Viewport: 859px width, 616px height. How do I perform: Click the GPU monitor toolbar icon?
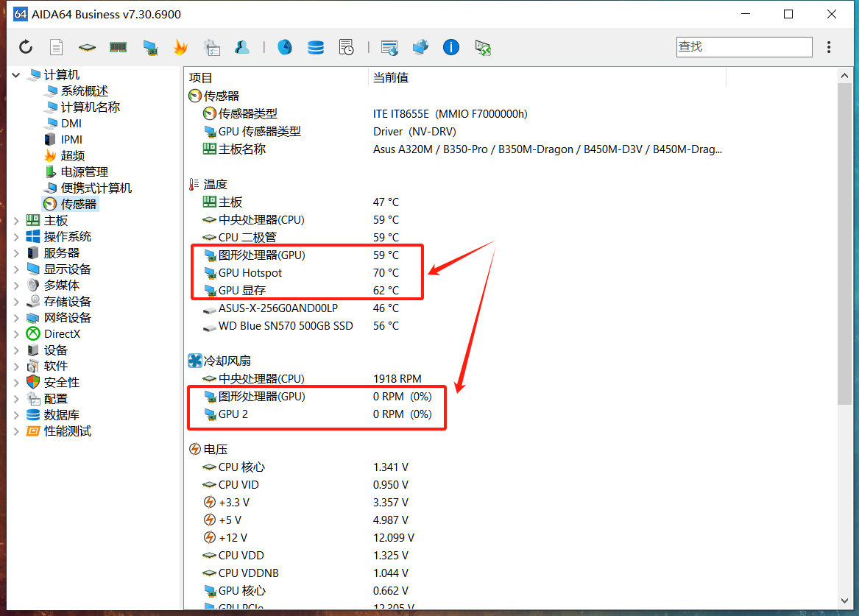[x=150, y=48]
